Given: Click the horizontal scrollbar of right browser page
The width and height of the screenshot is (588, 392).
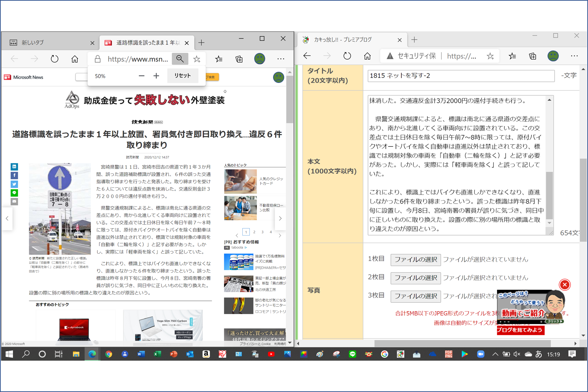Looking at the screenshot, I should pos(462,344).
